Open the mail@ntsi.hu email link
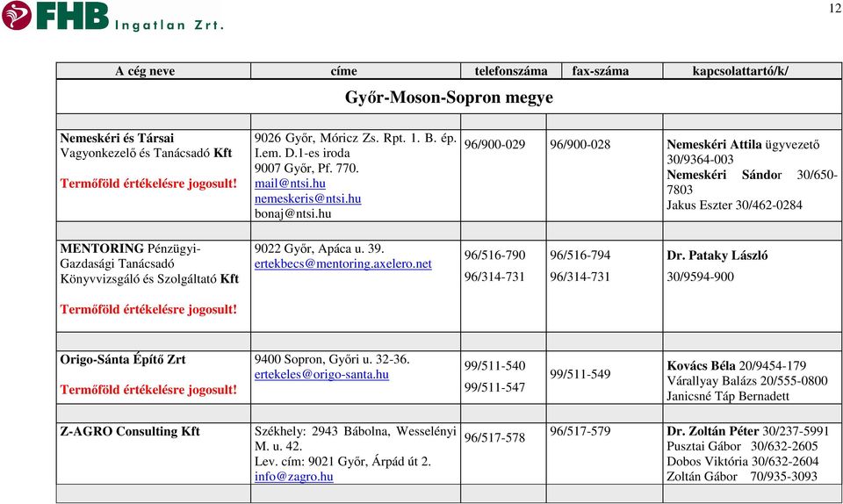843x504 pixels. tap(290, 184)
